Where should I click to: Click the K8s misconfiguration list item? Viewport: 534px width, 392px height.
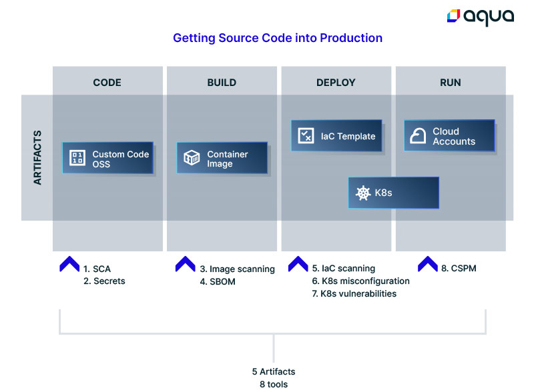(360, 281)
